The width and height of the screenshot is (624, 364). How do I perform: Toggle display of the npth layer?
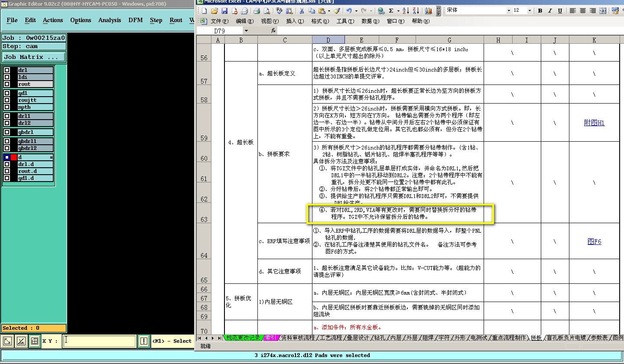[x=7, y=107]
